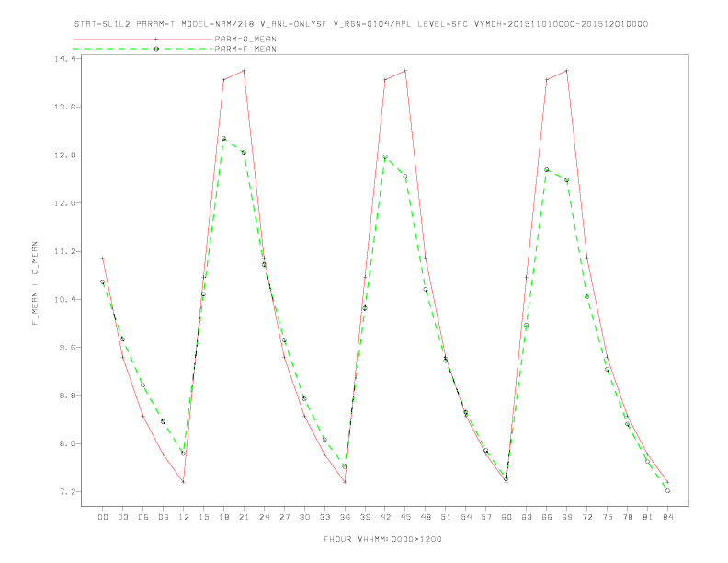The height and width of the screenshot is (563, 728).
Task: Click the x-axis hour label 09
Action: [163, 517]
